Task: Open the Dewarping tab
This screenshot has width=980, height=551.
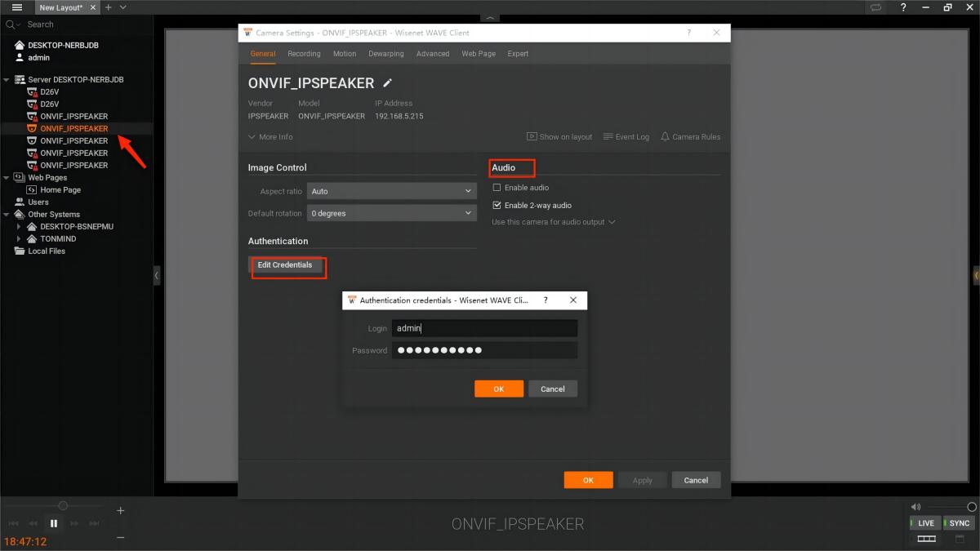Action: [386, 54]
